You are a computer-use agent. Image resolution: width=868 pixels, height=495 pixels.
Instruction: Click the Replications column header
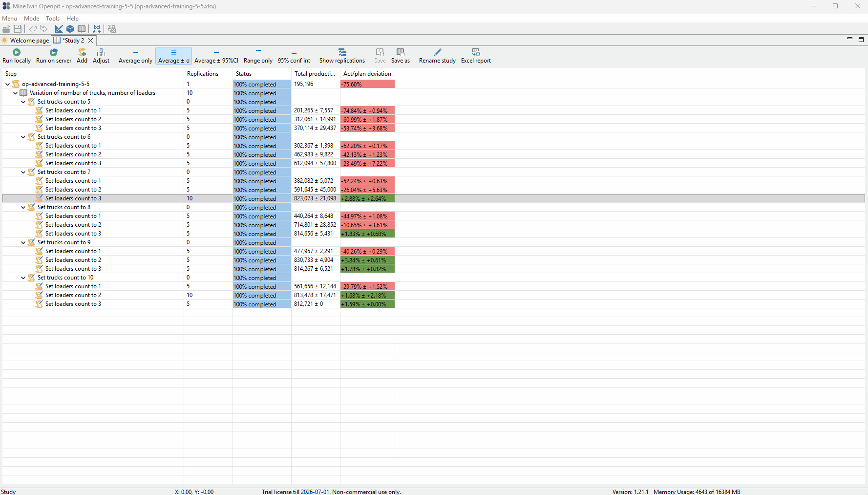[x=208, y=74]
